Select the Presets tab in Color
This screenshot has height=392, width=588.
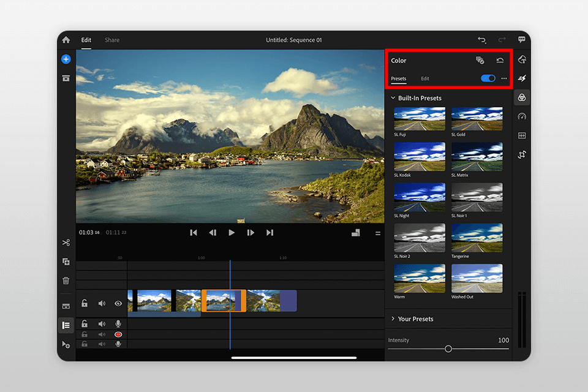(399, 78)
